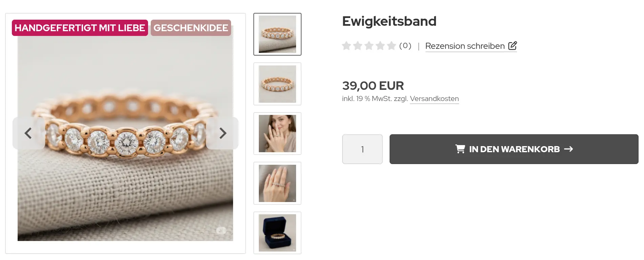This screenshot has height=260, width=644.
Task: Select the first ring thumbnail
Action: pos(277,34)
